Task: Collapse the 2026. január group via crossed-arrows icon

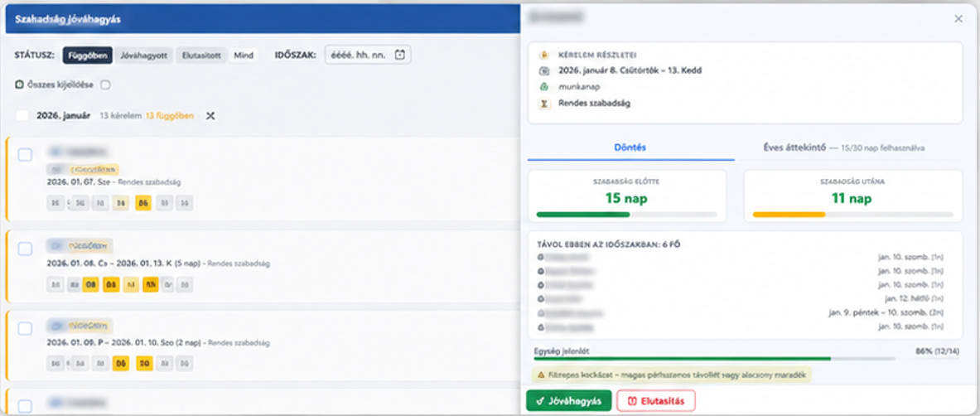Action: (x=210, y=116)
